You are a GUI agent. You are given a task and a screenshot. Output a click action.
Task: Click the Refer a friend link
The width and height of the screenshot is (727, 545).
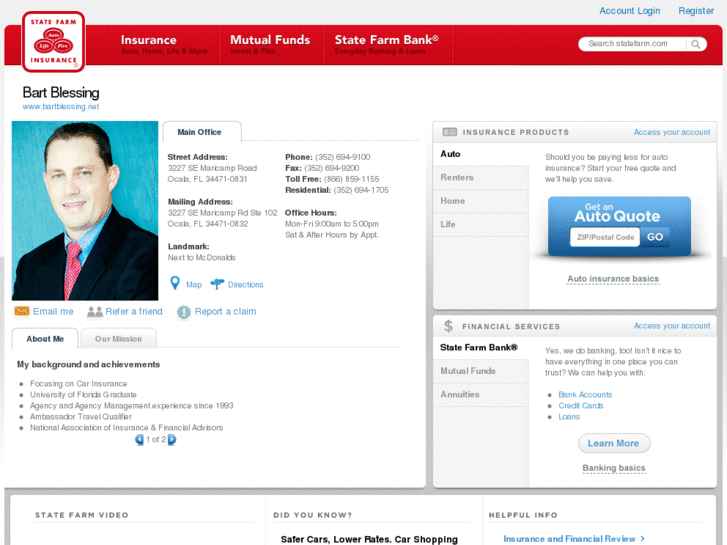[134, 311]
